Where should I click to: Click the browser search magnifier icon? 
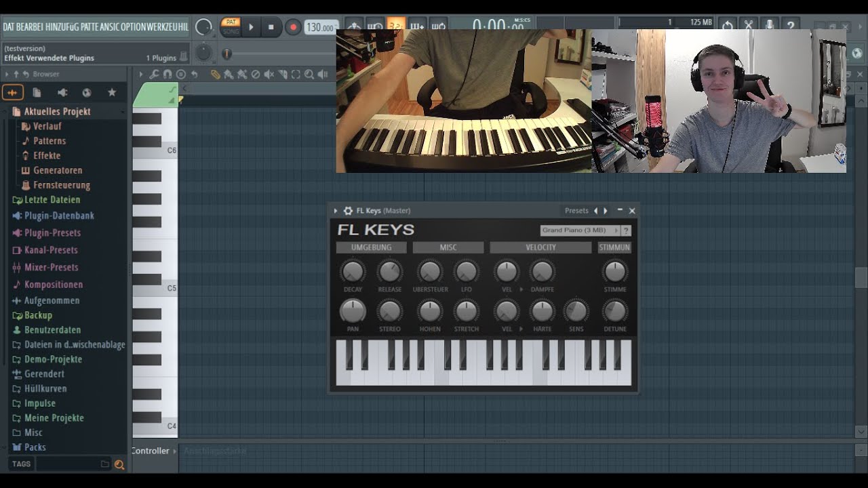click(119, 464)
